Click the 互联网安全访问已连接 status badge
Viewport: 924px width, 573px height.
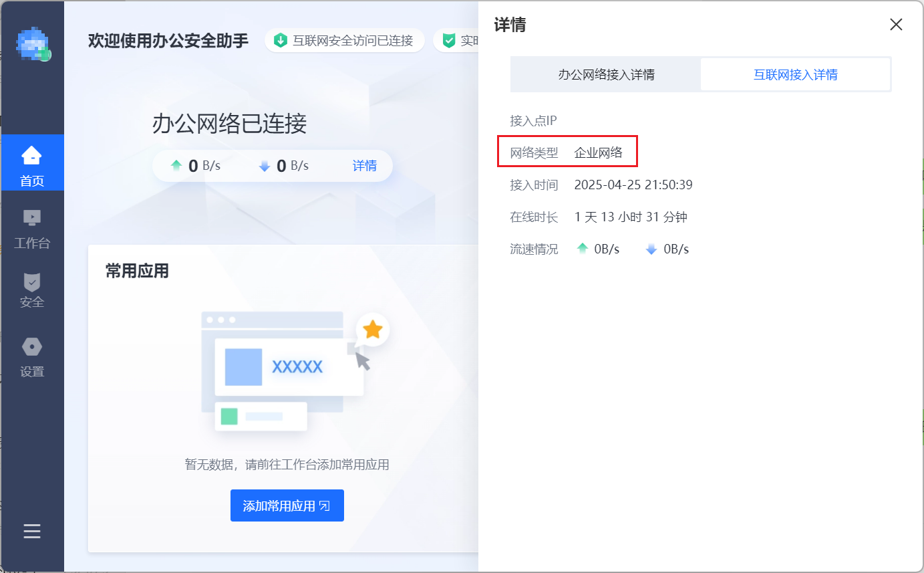point(345,41)
